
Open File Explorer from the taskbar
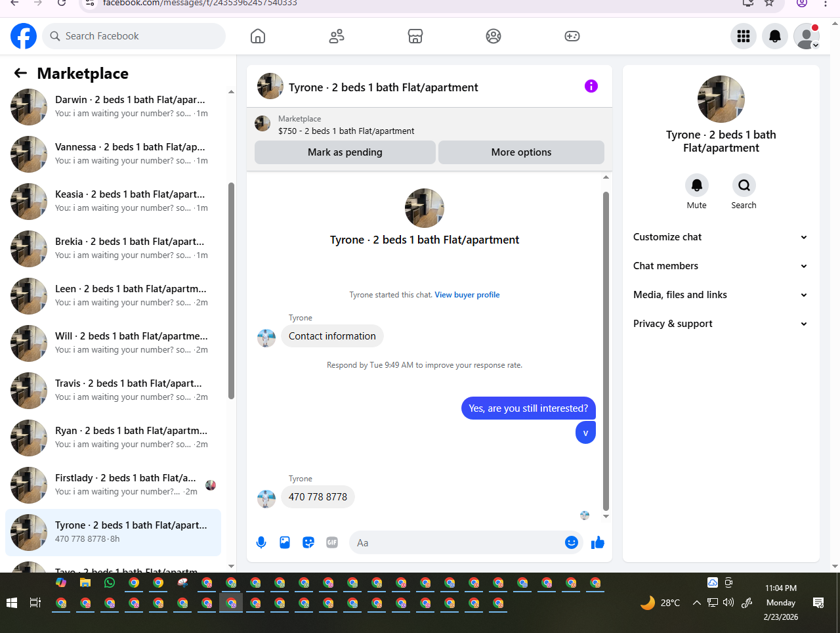pyautogui.click(x=85, y=582)
